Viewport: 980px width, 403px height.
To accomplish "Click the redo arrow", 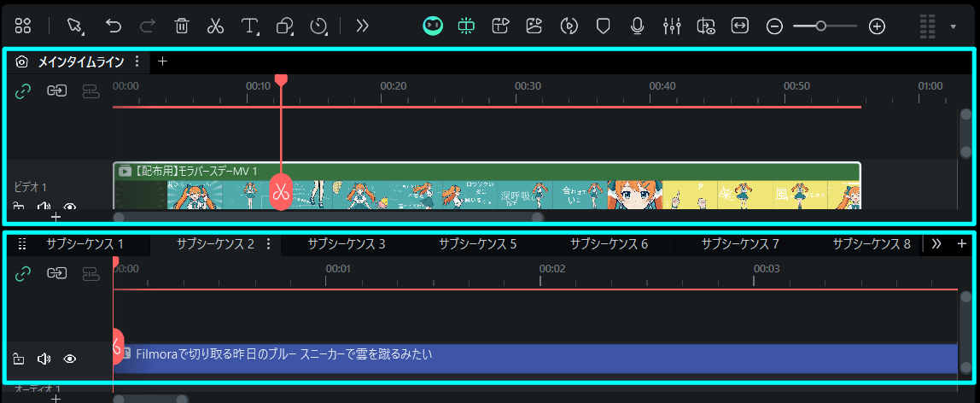I will click(148, 26).
